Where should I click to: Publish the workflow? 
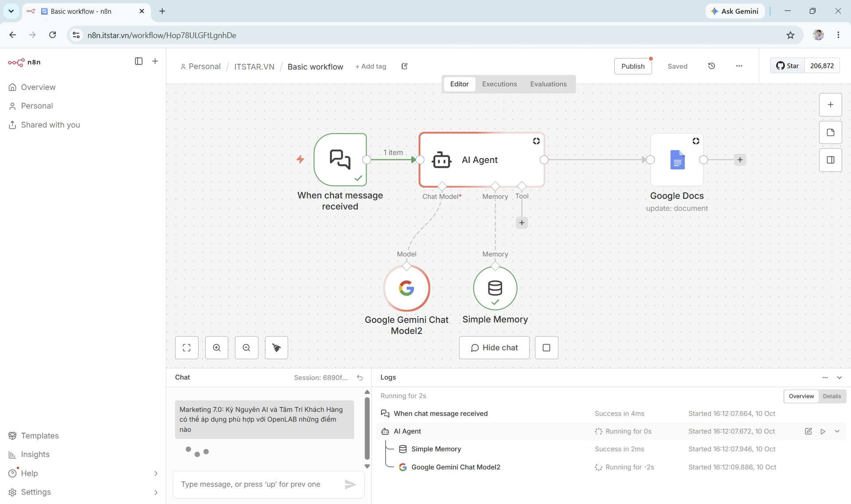coord(633,66)
